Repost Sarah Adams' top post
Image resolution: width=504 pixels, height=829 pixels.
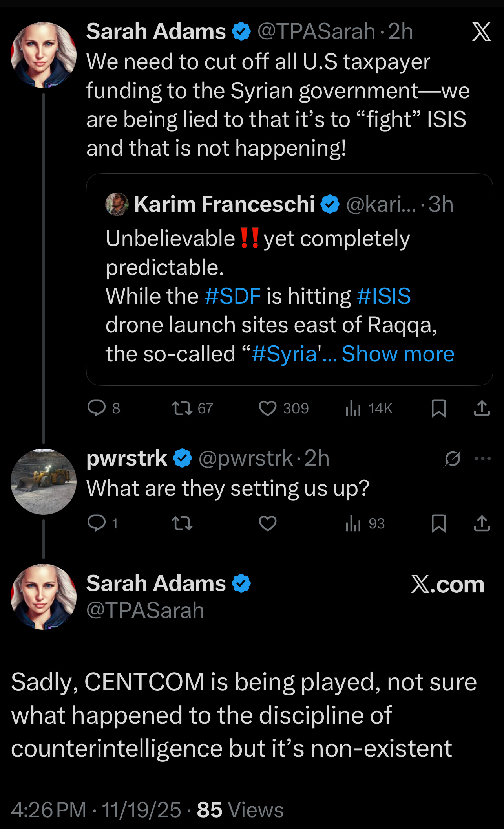click(x=182, y=408)
